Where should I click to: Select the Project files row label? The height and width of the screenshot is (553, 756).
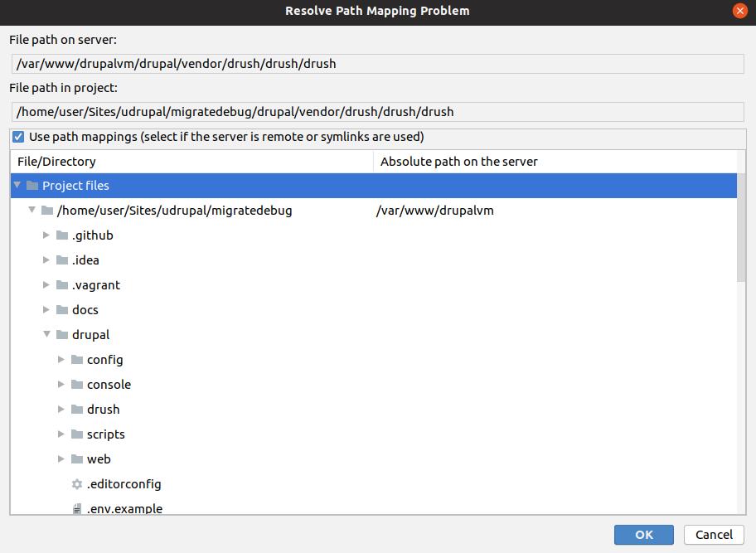coord(75,186)
